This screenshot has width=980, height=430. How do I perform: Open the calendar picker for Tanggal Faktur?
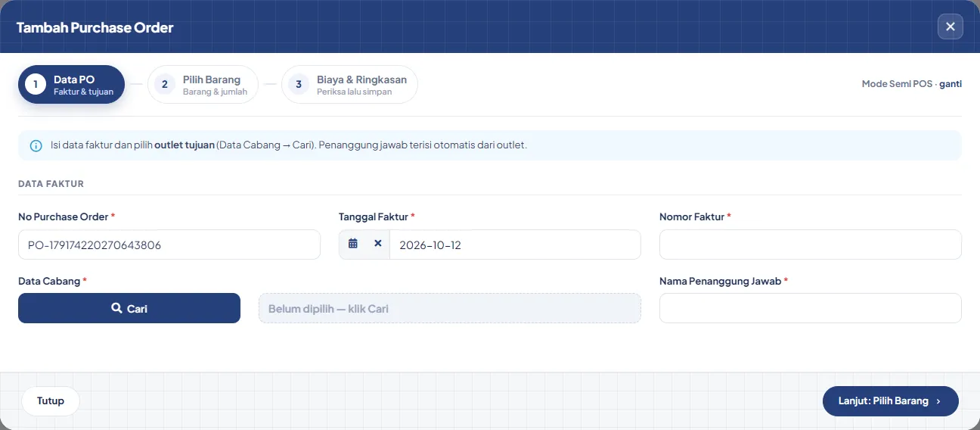353,245
